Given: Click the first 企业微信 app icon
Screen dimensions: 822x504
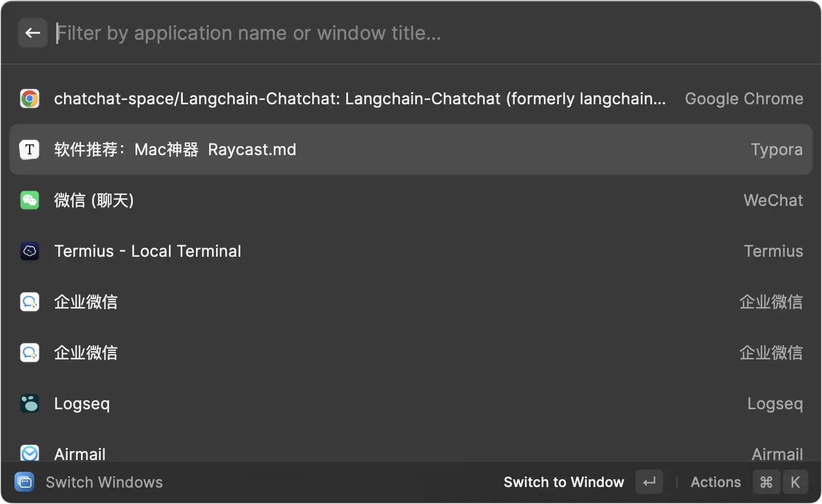Looking at the screenshot, I should click(30, 302).
